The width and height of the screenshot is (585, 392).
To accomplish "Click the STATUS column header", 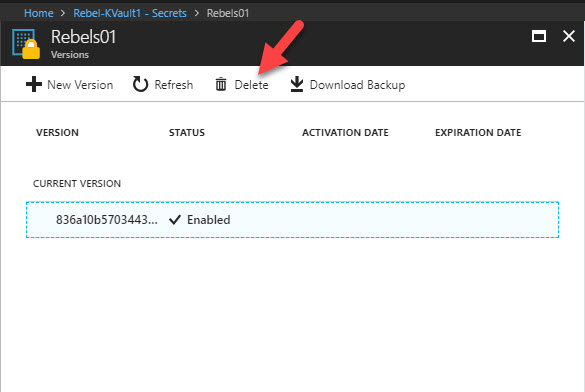I will point(187,133).
